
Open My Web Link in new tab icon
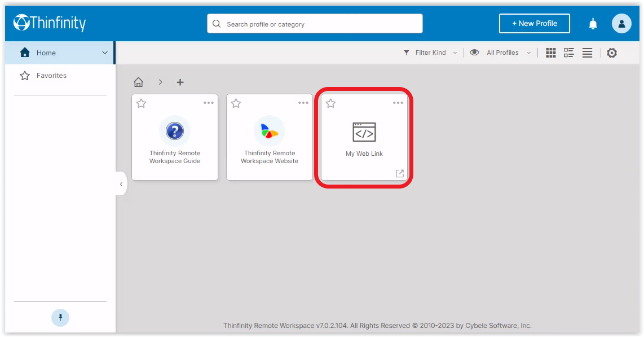[x=400, y=173]
